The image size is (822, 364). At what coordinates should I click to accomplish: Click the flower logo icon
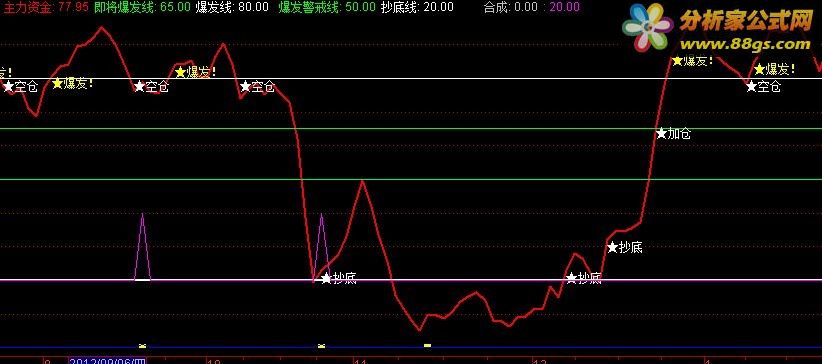648,27
